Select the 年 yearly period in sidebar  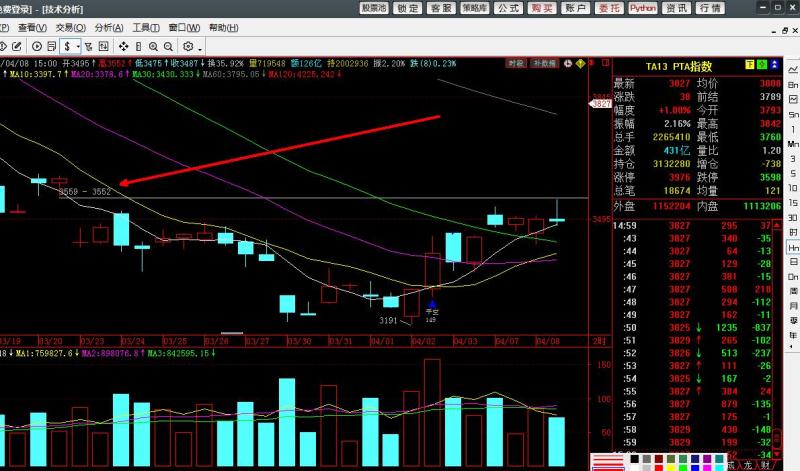[793, 335]
